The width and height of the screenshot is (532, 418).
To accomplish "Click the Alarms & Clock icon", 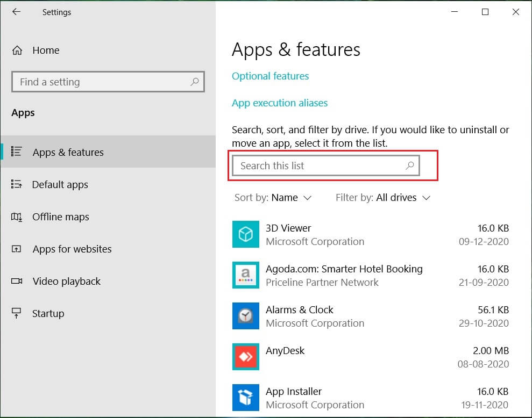I will pos(246,316).
